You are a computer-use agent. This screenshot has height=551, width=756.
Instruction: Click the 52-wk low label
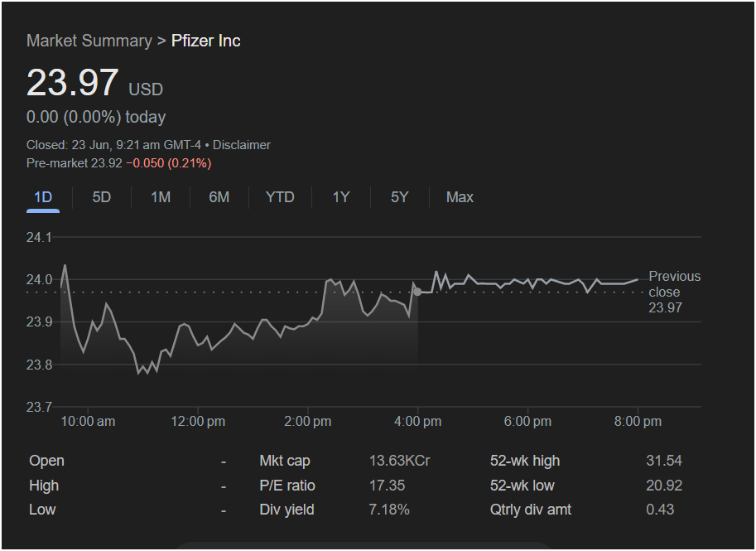(x=522, y=486)
